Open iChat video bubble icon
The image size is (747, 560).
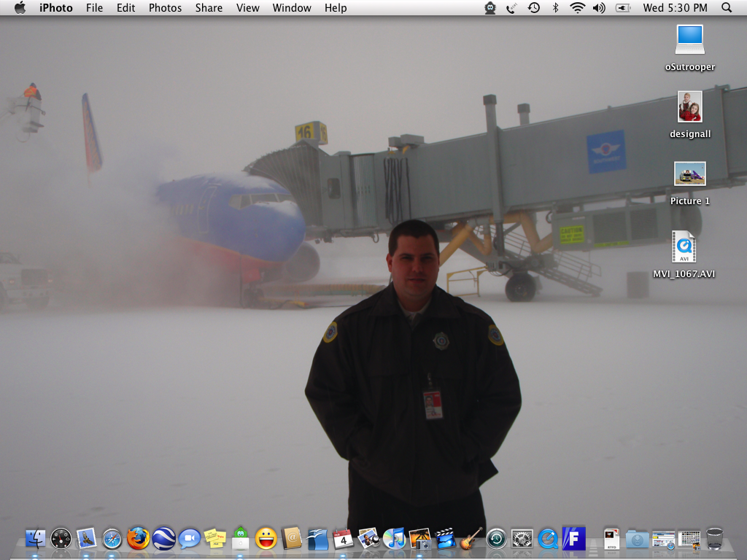point(189,539)
